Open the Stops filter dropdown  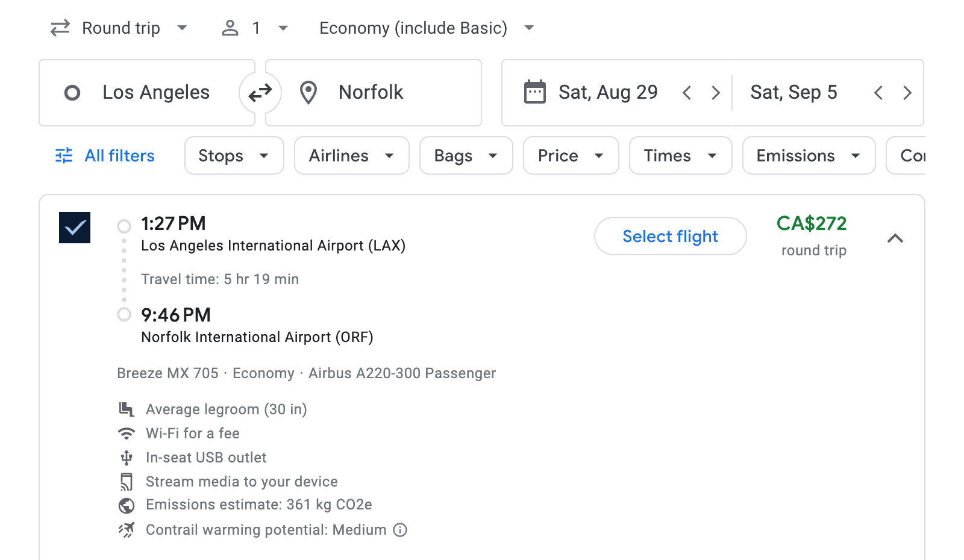click(x=234, y=155)
